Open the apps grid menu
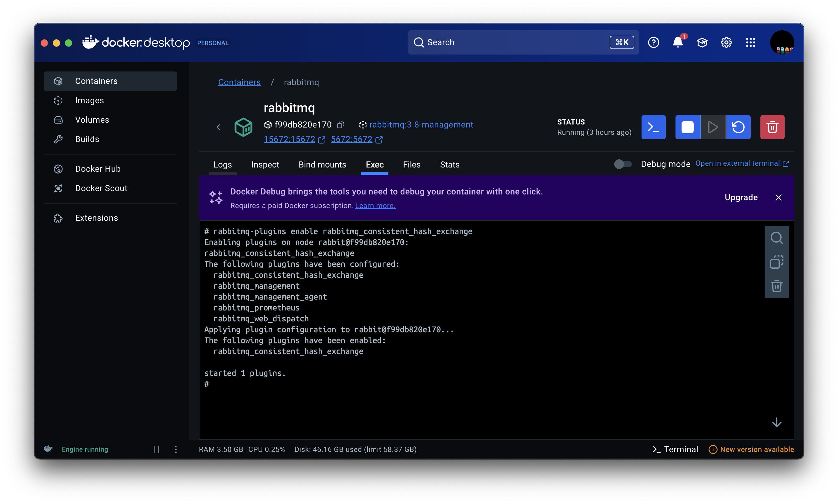Image resolution: width=838 pixels, height=504 pixels. (750, 42)
